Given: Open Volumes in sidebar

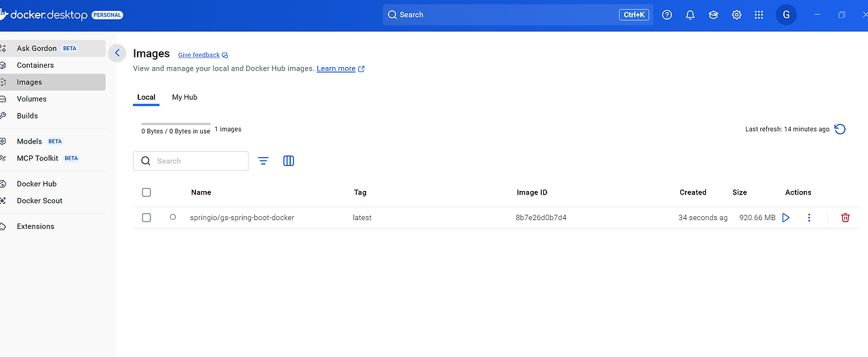Looking at the screenshot, I should [53, 99].
